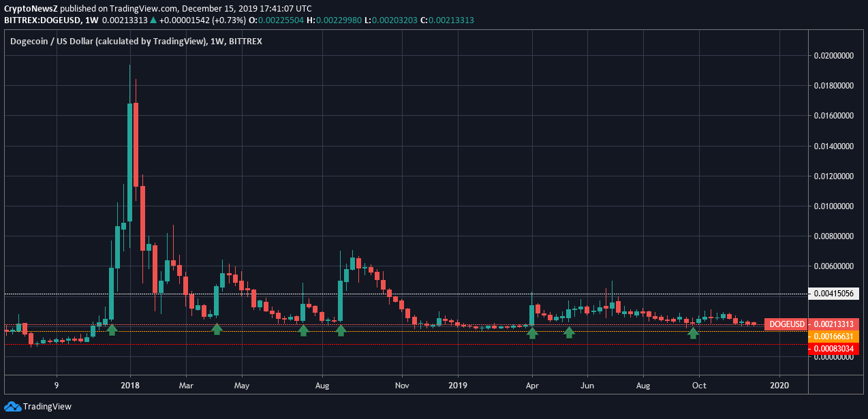Click the 0.01200000 price axis label
This screenshot has width=868, height=419.
835,176
